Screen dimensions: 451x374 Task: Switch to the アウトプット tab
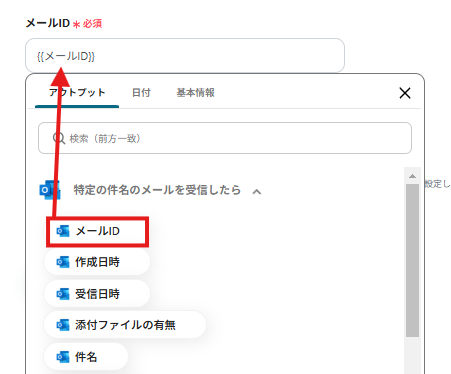[77, 92]
